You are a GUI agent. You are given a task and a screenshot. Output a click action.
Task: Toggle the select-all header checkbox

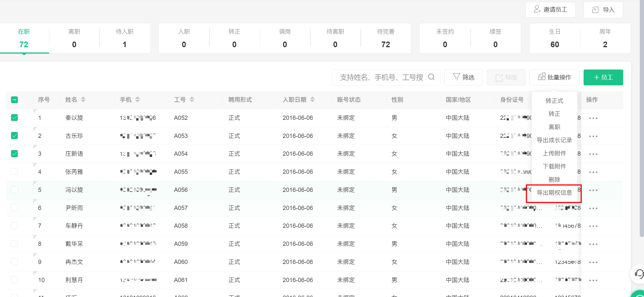(14, 99)
